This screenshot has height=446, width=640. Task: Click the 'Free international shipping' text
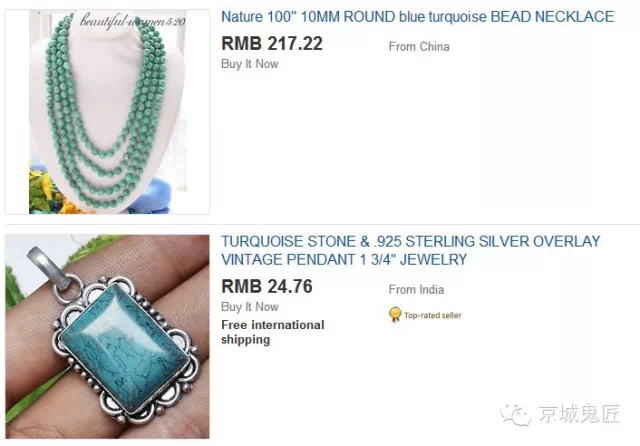[x=273, y=332]
